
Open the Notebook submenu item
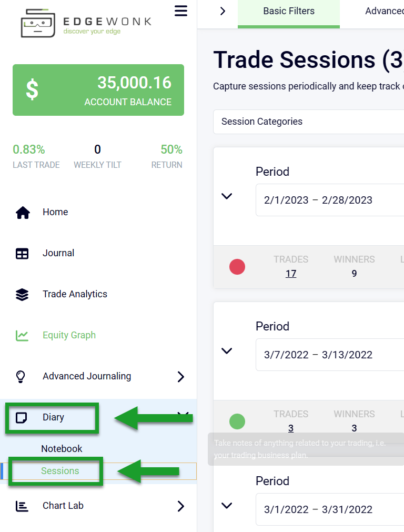point(62,449)
